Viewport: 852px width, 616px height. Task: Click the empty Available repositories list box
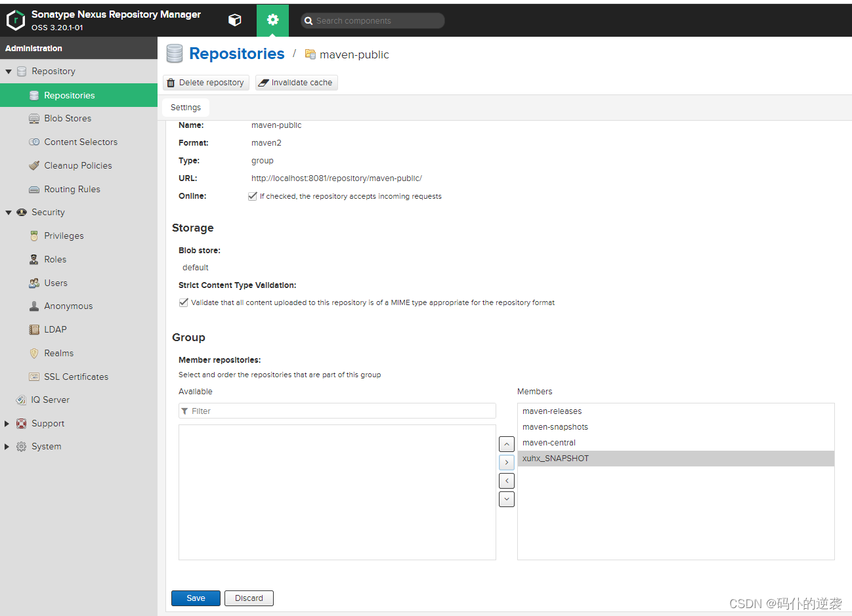click(337, 492)
